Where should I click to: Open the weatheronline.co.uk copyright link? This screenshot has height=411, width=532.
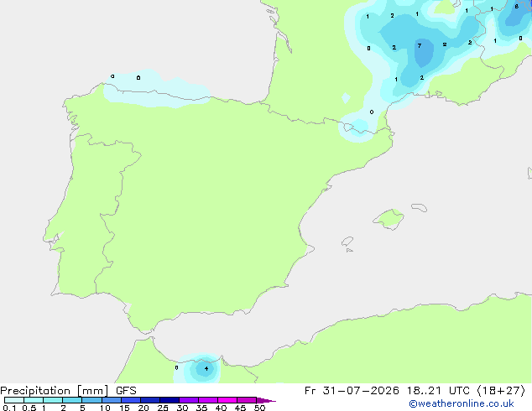[x=461, y=403]
